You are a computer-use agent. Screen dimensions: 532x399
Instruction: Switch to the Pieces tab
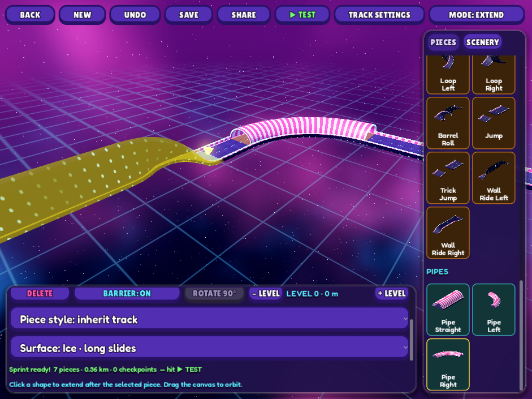coord(443,42)
